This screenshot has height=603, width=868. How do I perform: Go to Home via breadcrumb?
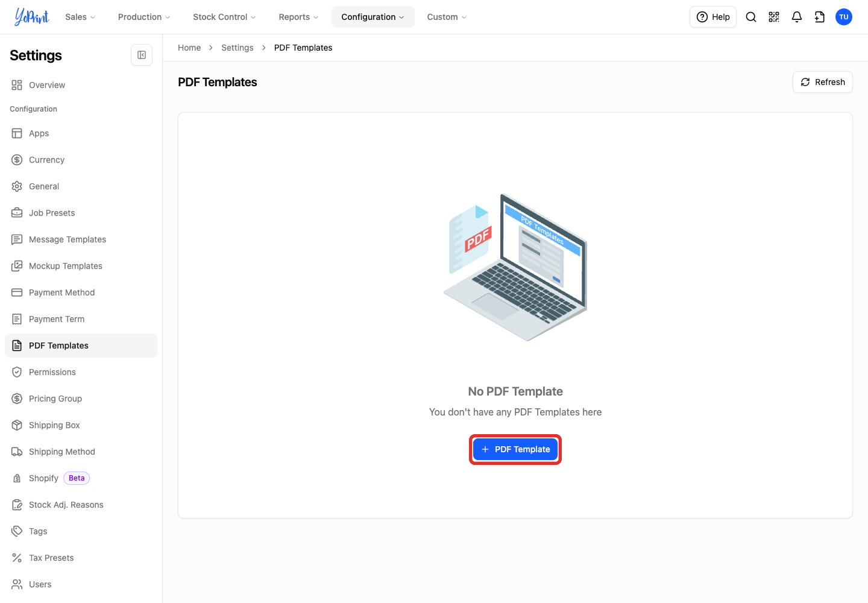coord(189,48)
